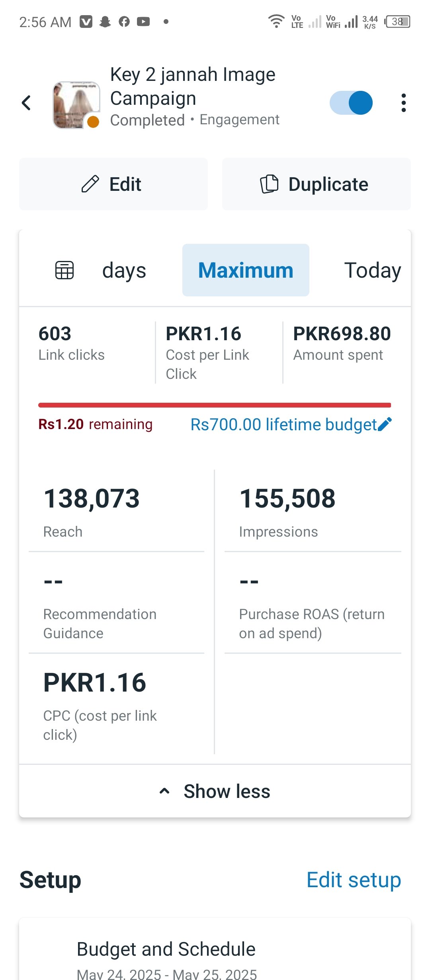Open the custom date range table icon
This screenshot has width=430, height=980.
point(64,270)
